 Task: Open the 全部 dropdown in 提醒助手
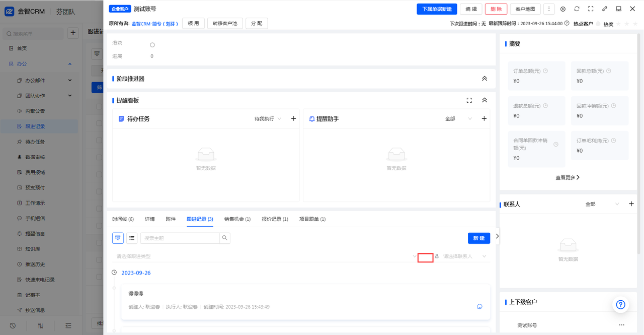click(459, 119)
